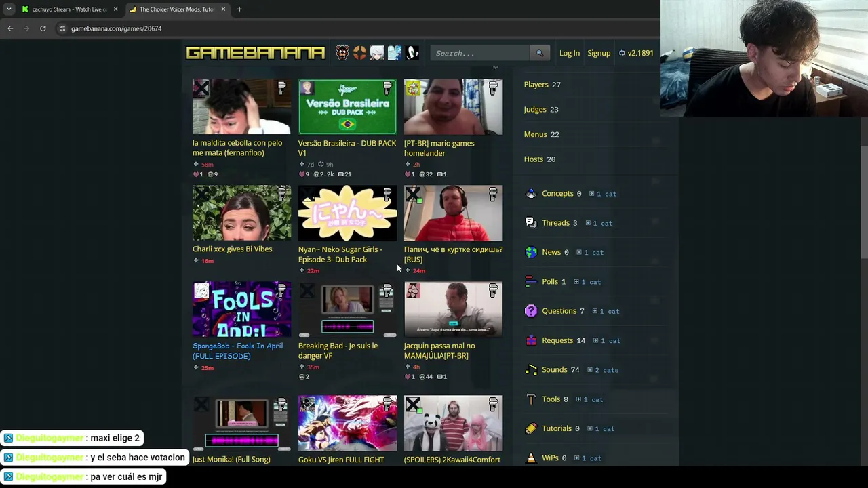Click the Log In link

[570, 53]
